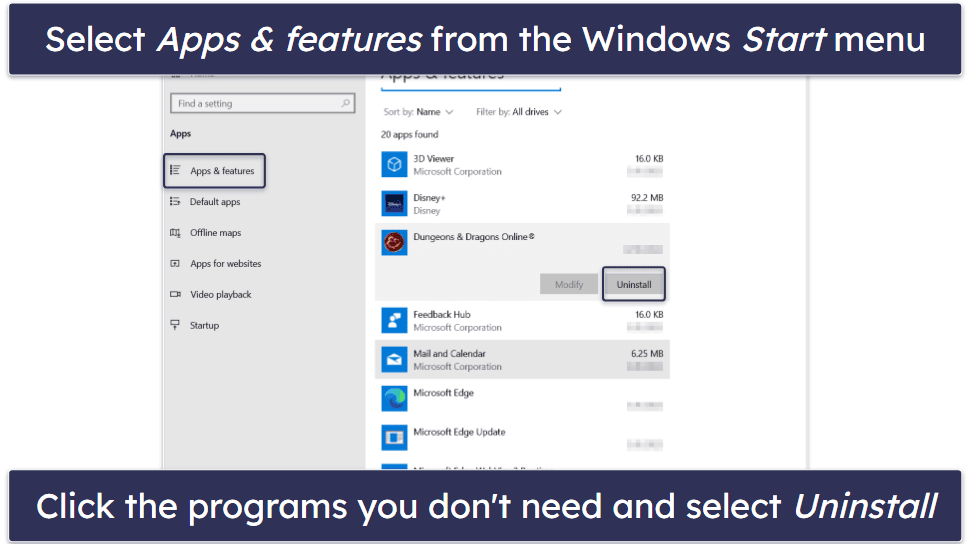
Task: Click the Default apps icon
Action: 175,201
